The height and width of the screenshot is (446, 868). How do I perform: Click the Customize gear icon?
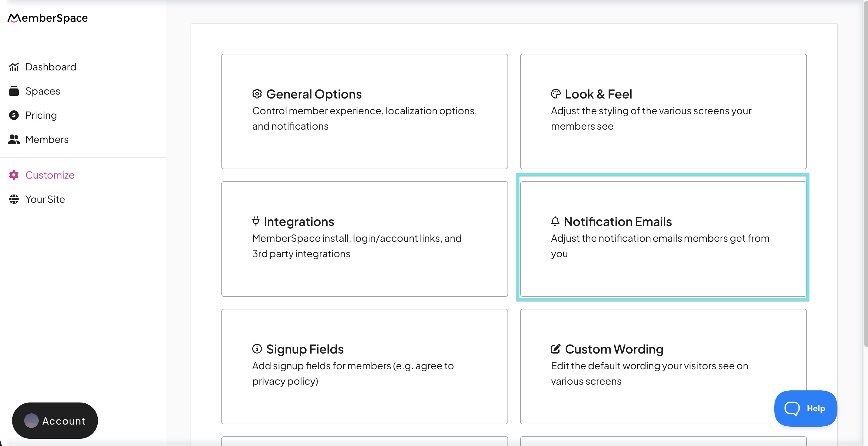click(x=14, y=175)
